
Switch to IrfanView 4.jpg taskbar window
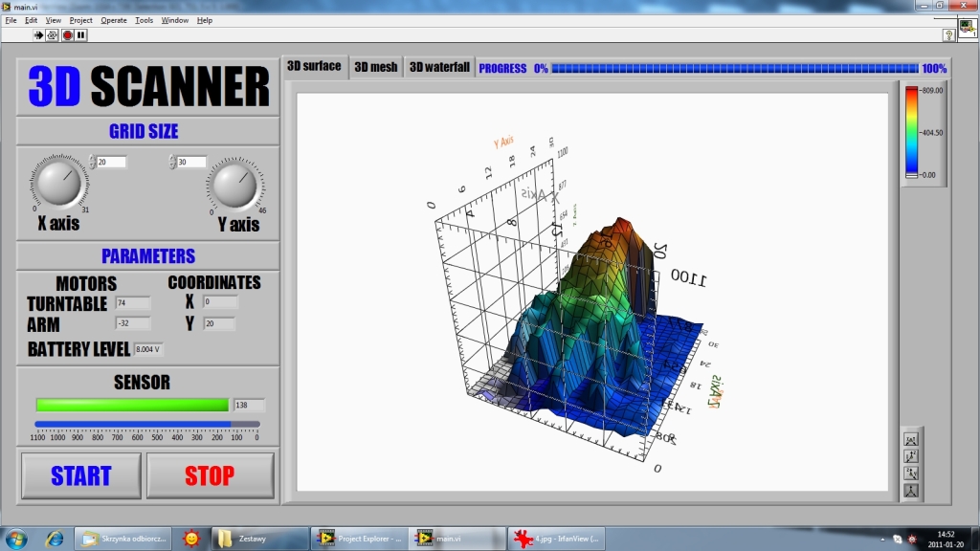[x=556, y=538]
